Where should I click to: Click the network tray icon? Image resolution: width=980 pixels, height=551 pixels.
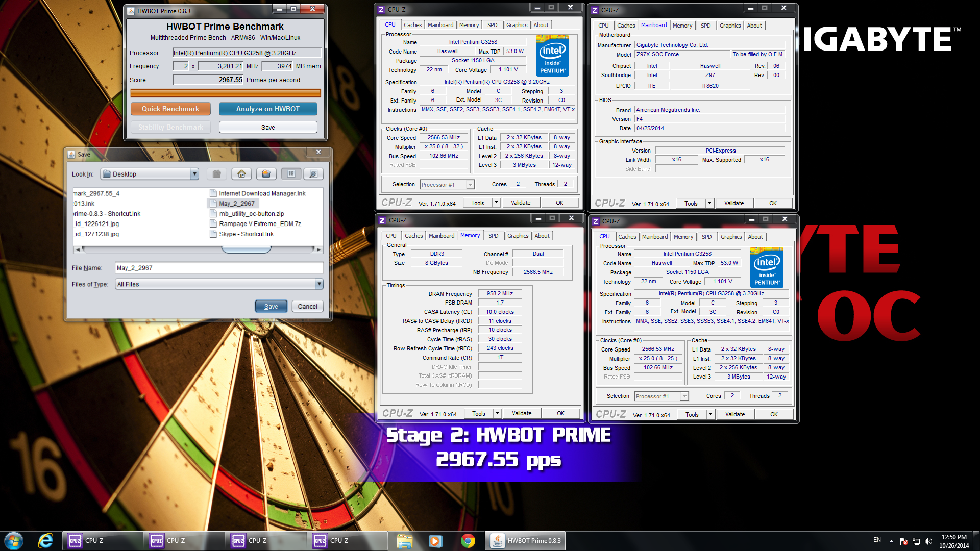click(x=916, y=541)
